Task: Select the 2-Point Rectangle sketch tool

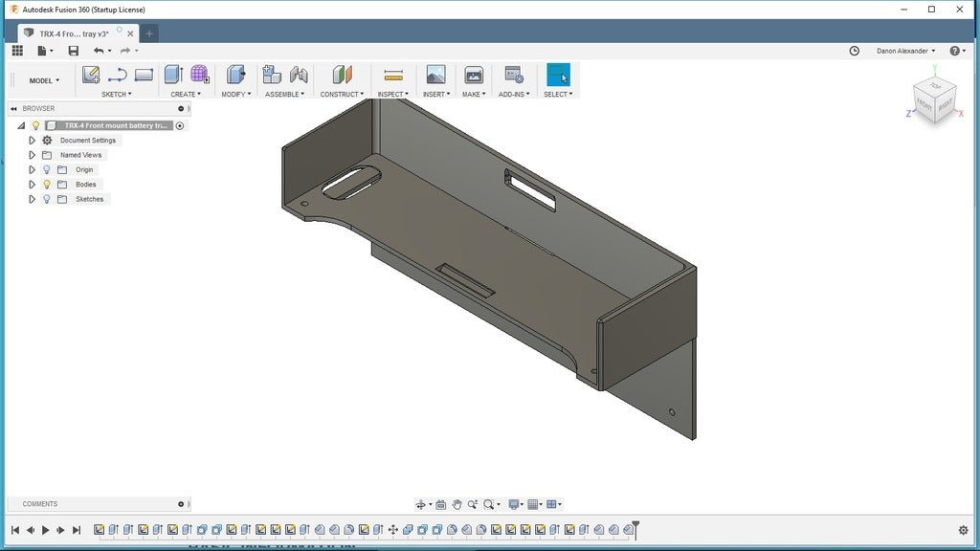Action: (144, 75)
